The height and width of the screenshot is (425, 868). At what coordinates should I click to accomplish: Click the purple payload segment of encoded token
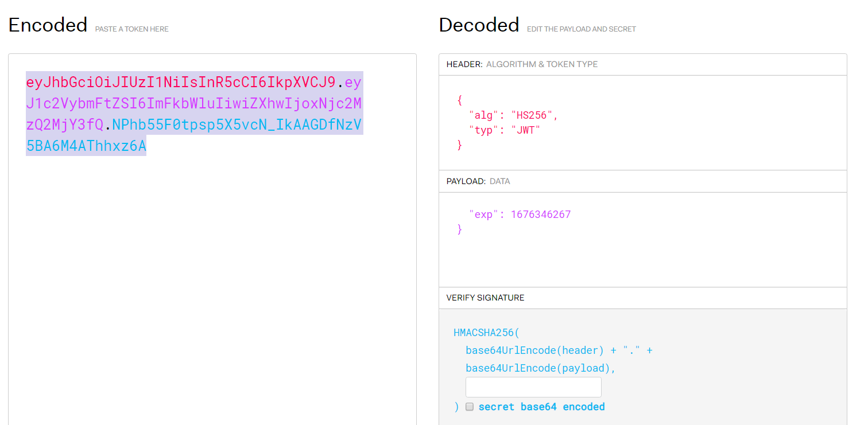point(193,104)
